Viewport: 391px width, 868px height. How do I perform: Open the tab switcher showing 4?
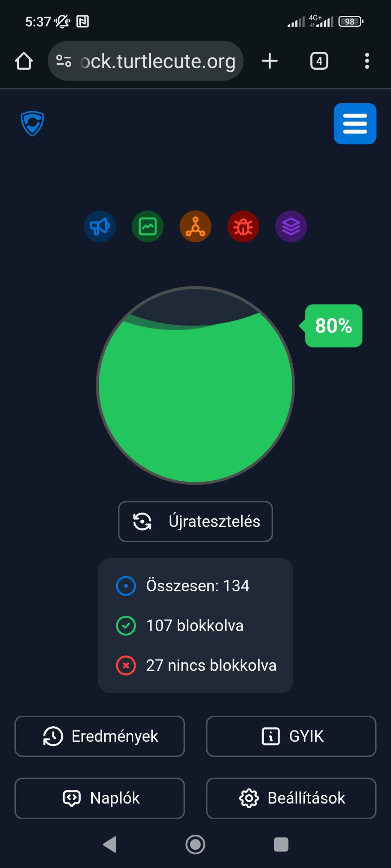click(x=319, y=61)
